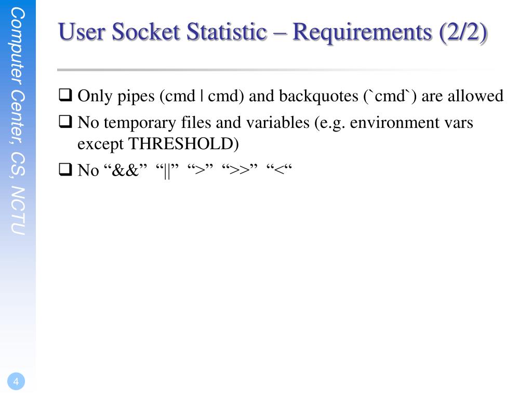Click the ">>" append redirect symbol
Image resolution: width=532 pixels, height=399 pixels.
click(x=240, y=169)
